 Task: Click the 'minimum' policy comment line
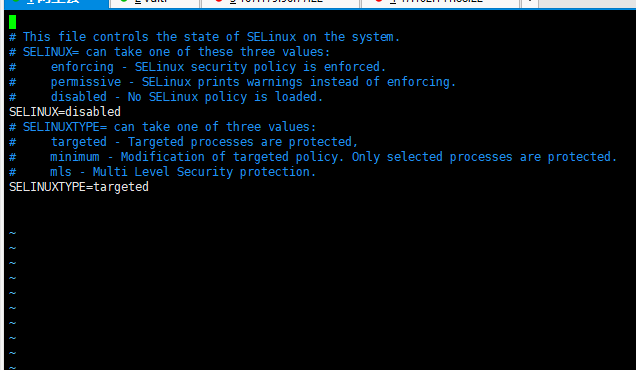(x=313, y=157)
